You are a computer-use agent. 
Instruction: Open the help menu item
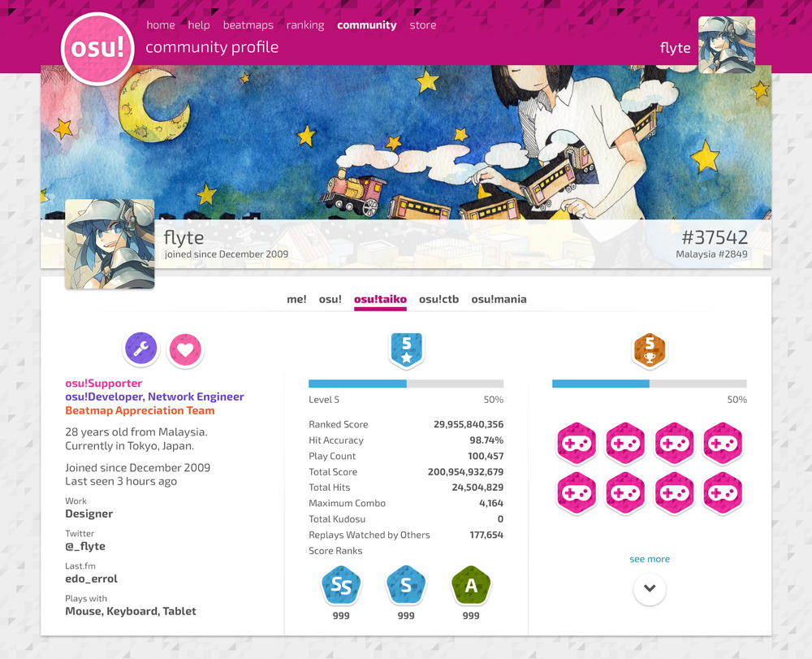pyautogui.click(x=199, y=25)
